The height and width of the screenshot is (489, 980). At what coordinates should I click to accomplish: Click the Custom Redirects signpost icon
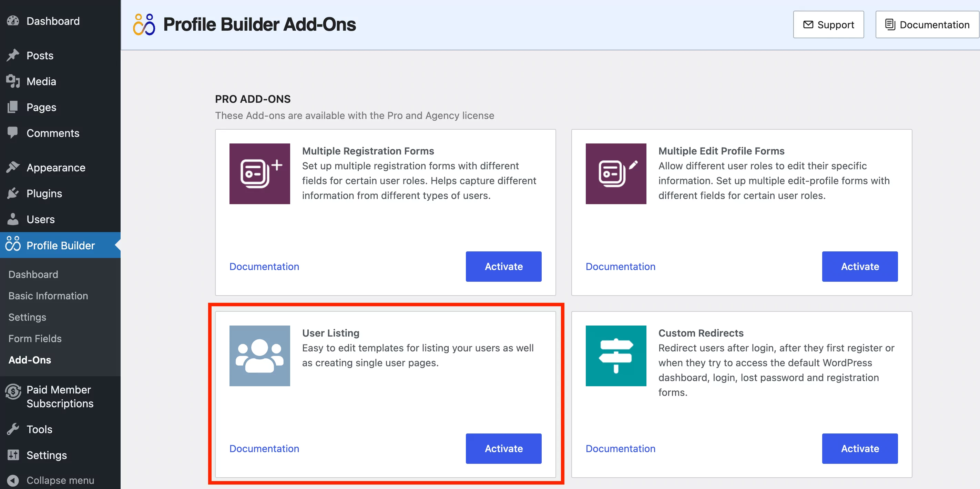[x=616, y=356]
